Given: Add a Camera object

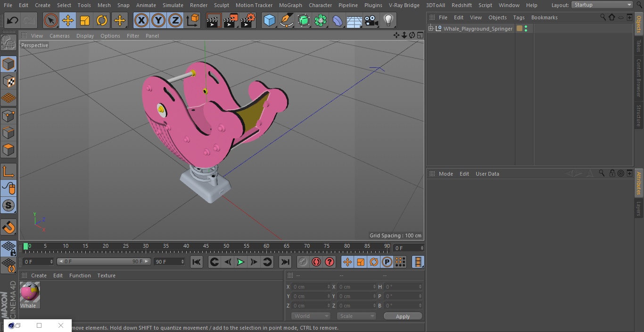Looking at the screenshot, I should tap(372, 21).
